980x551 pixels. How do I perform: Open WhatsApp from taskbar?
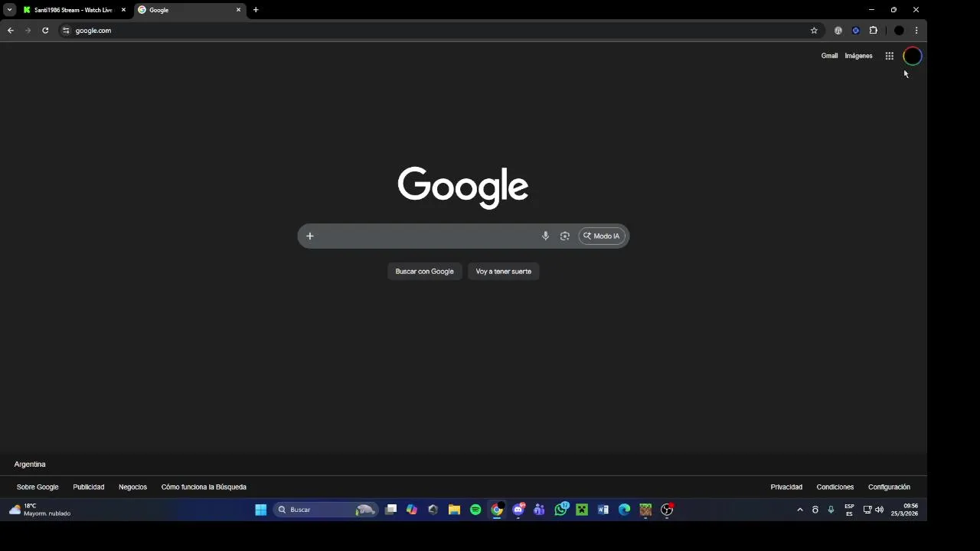pos(561,510)
